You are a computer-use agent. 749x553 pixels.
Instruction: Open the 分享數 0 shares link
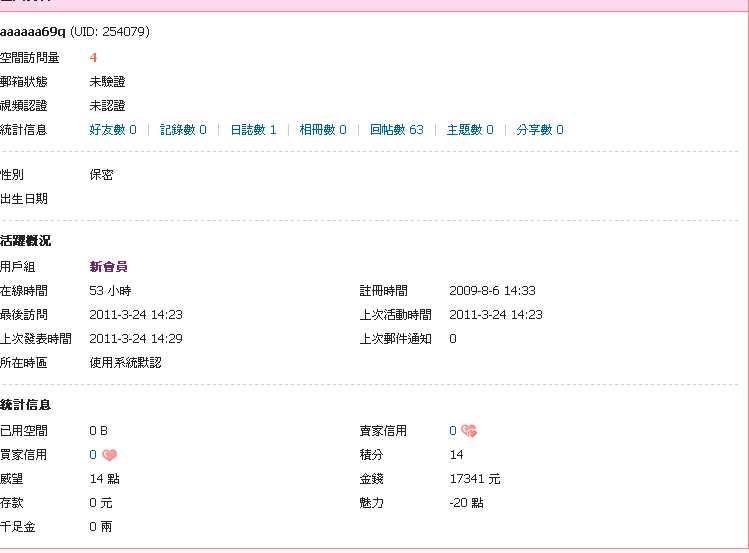tap(539, 130)
